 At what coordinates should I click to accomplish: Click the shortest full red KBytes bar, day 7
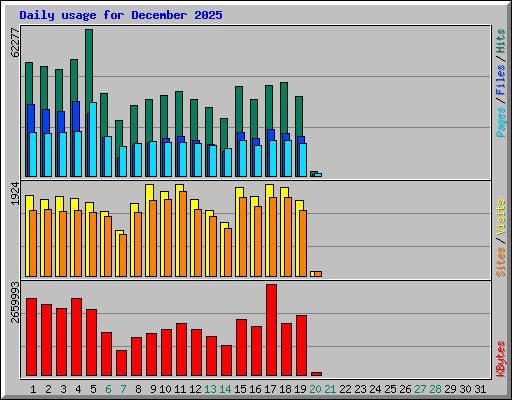click(121, 363)
